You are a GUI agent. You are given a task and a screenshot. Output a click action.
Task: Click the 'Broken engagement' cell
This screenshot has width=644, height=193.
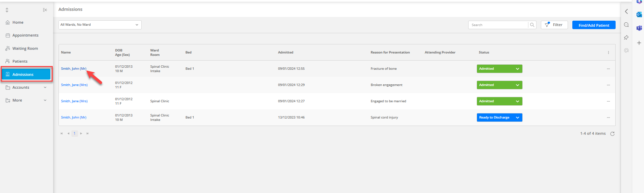[386, 85]
